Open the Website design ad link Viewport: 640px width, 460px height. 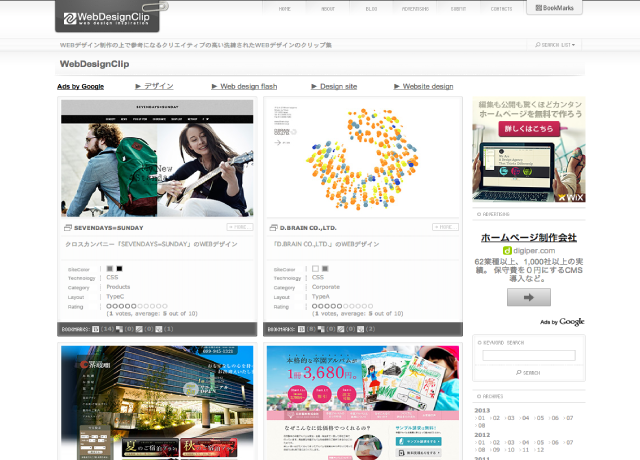pos(423,87)
